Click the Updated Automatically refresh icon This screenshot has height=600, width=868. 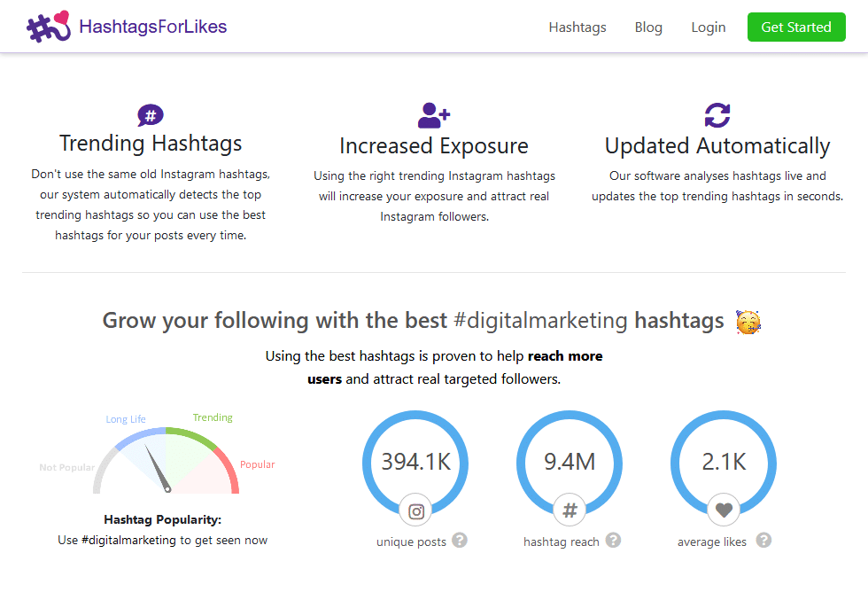(717, 115)
